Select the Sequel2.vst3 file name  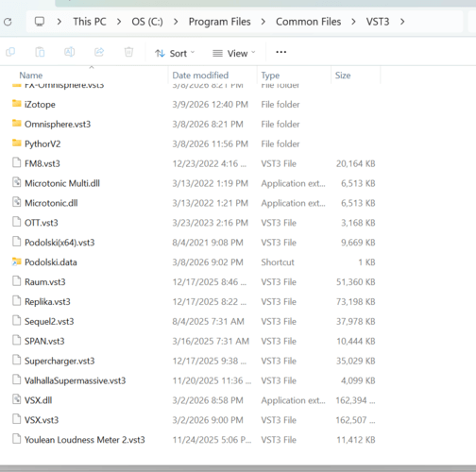(49, 321)
